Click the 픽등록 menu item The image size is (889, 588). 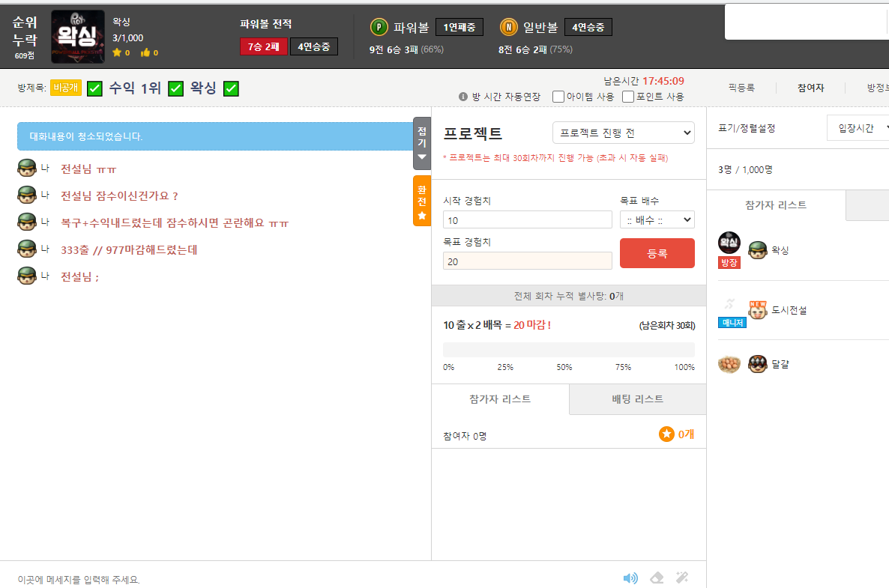pos(741,88)
